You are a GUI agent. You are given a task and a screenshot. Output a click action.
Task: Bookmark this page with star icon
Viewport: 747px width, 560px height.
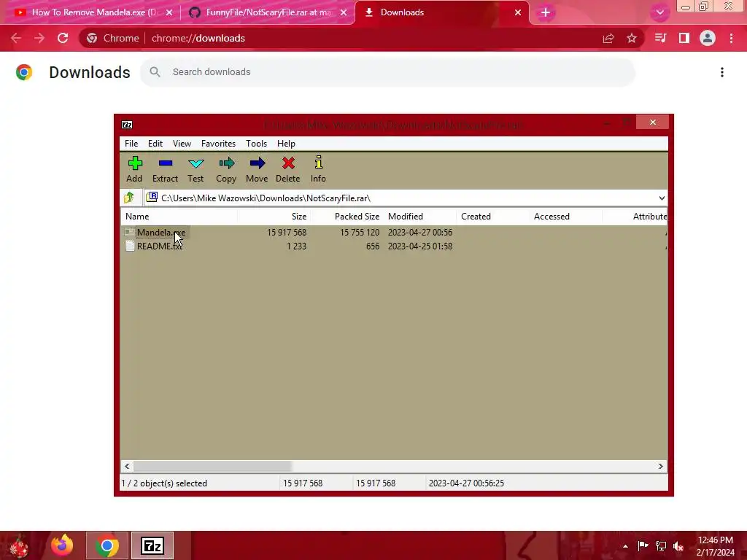click(x=632, y=38)
